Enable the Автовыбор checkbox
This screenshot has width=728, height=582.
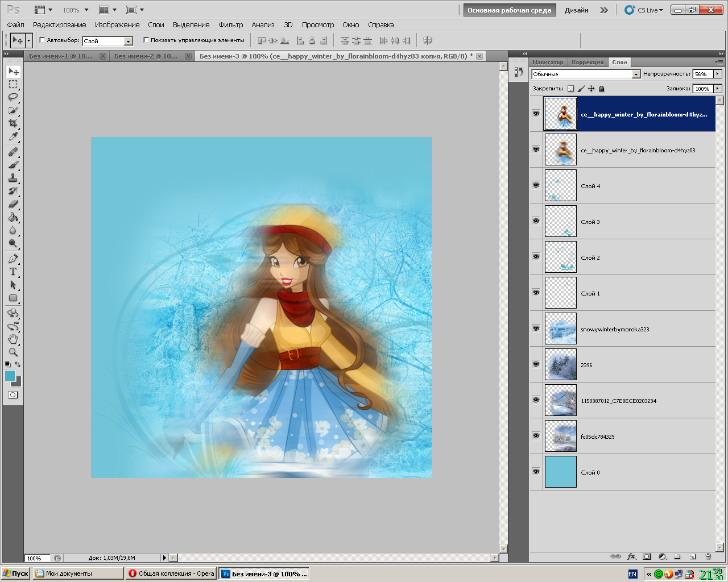click(42, 40)
